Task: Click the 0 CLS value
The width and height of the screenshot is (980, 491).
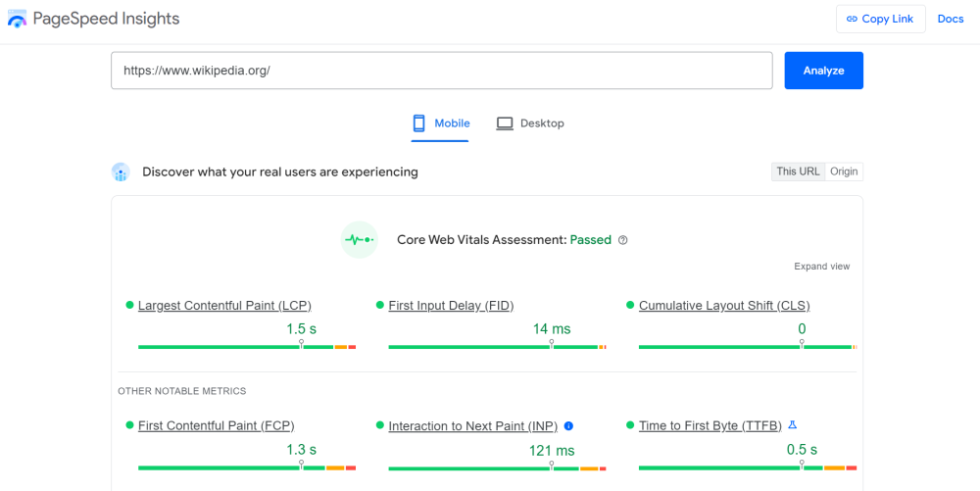Action: point(802,328)
